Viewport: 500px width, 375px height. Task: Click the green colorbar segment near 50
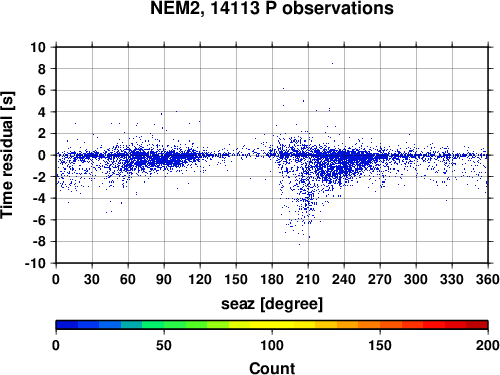pyautogui.click(x=164, y=325)
